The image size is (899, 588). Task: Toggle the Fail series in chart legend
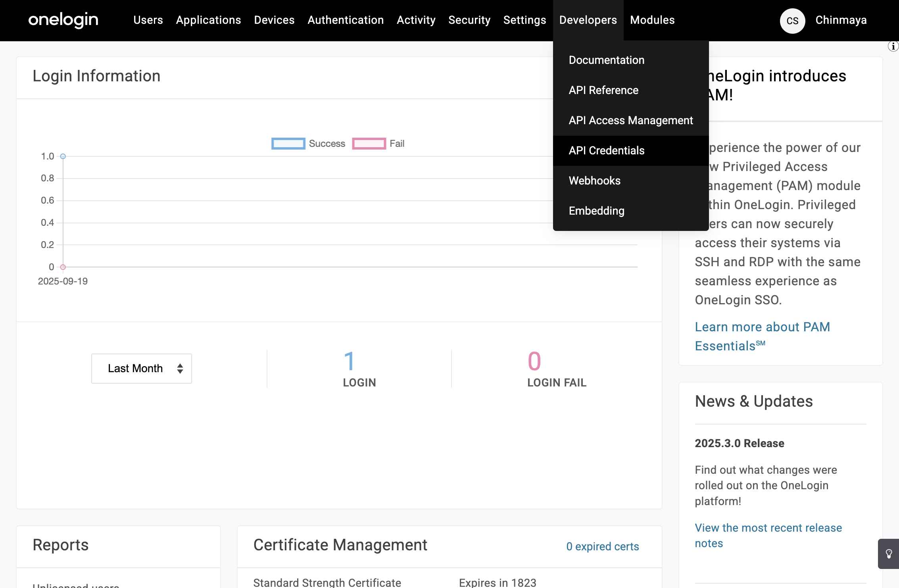[x=369, y=144]
